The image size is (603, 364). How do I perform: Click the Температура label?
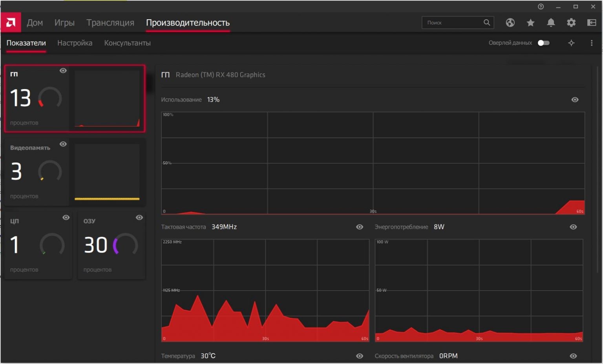[x=178, y=356]
